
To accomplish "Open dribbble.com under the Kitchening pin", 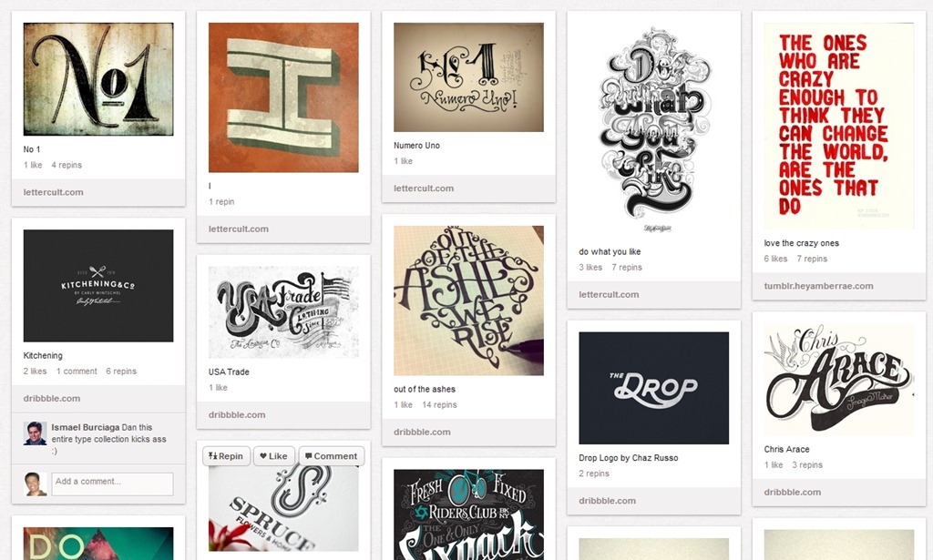I will click(52, 398).
